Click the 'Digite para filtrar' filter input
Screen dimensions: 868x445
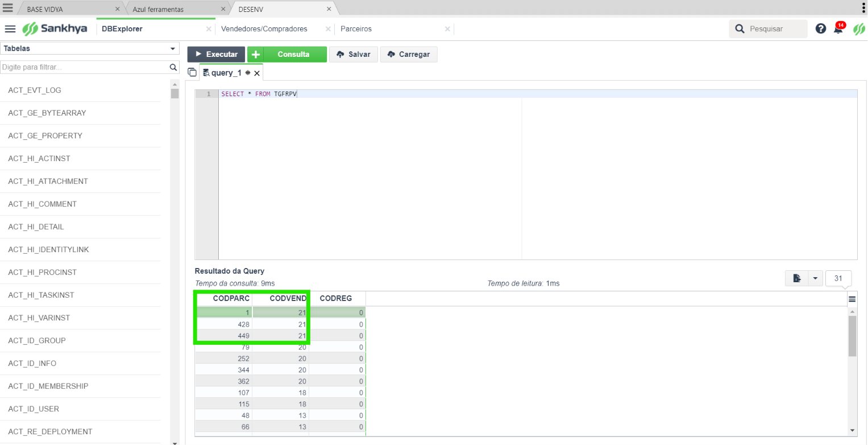pyautogui.click(x=85, y=67)
